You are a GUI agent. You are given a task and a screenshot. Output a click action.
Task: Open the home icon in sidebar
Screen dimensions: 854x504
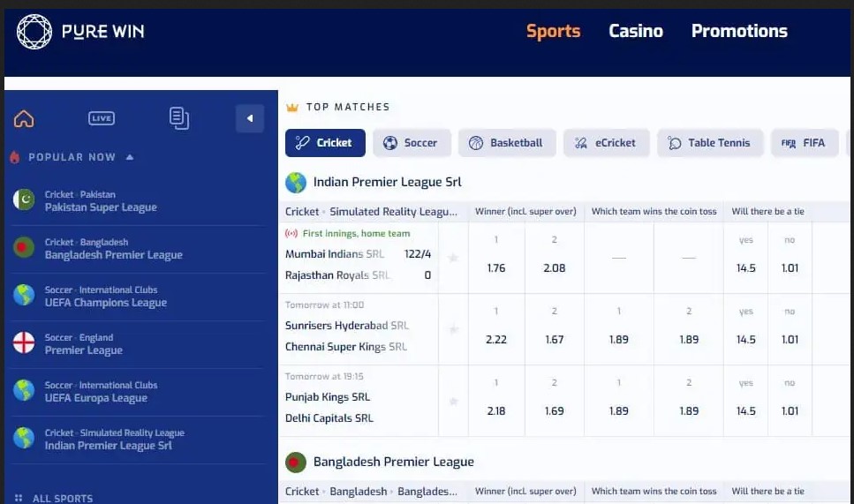click(24, 118)
